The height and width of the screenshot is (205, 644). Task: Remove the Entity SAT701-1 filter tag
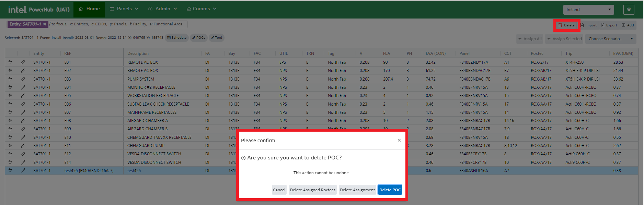pos(45,24)
